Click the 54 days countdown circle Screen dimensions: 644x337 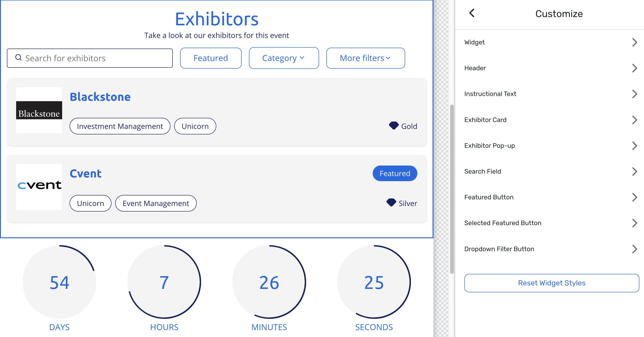[59, 282]
